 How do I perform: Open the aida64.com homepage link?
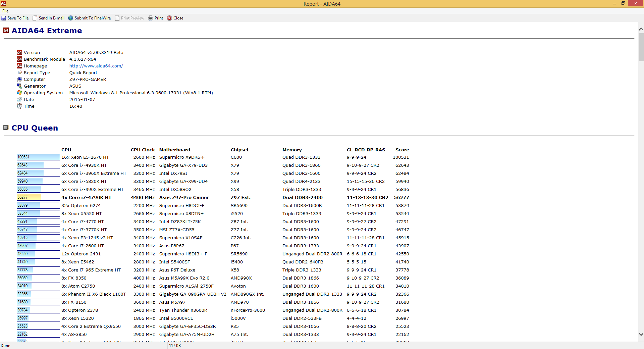(x=96, y=66)
